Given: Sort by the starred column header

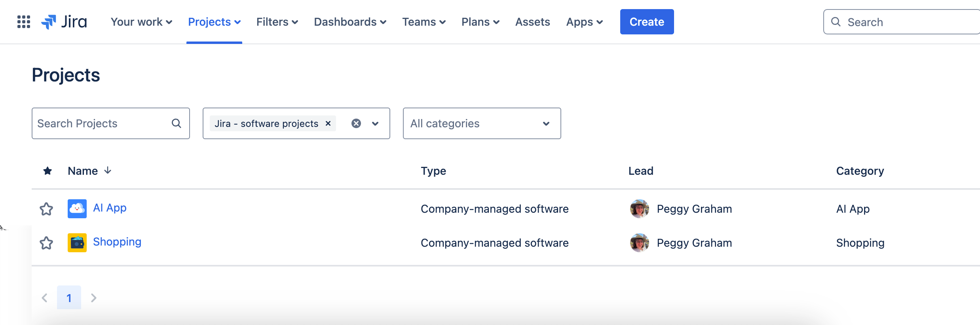Looking at the screenshot, I should (47, 171).
